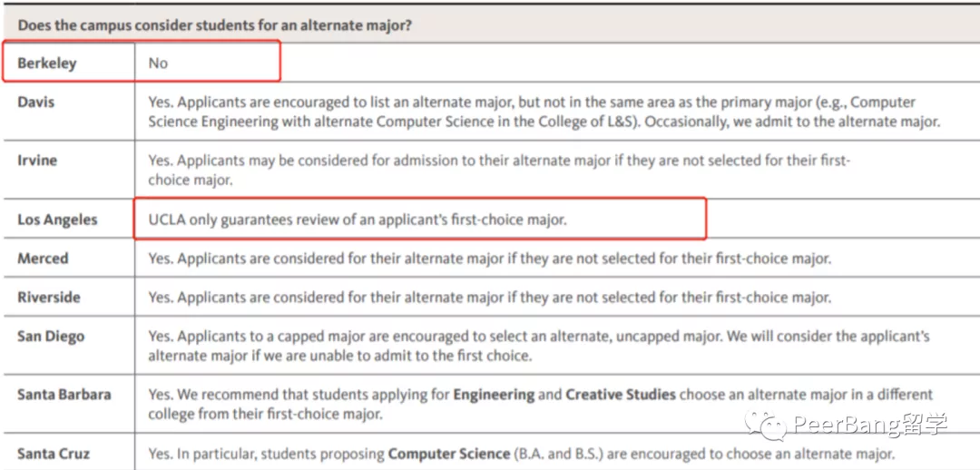Click the alternate major question header
980x470 pixels.
pyautogui.click(x=214, y=25)
